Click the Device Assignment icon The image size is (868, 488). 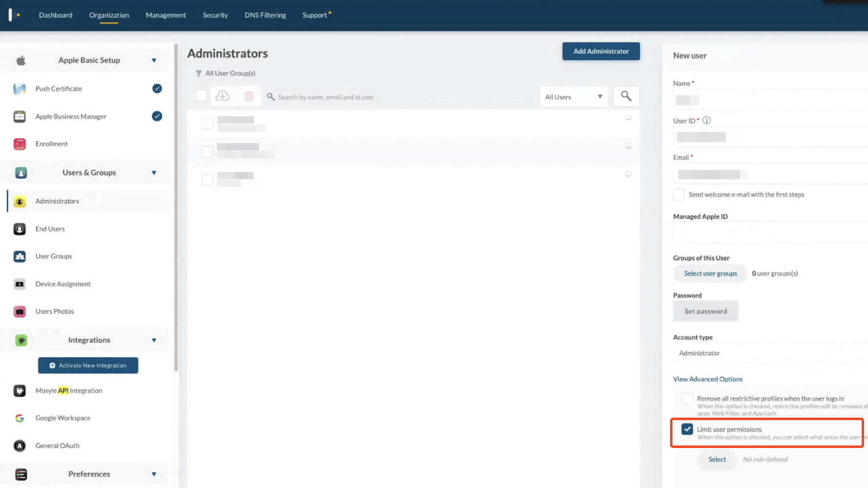[20, 284]
